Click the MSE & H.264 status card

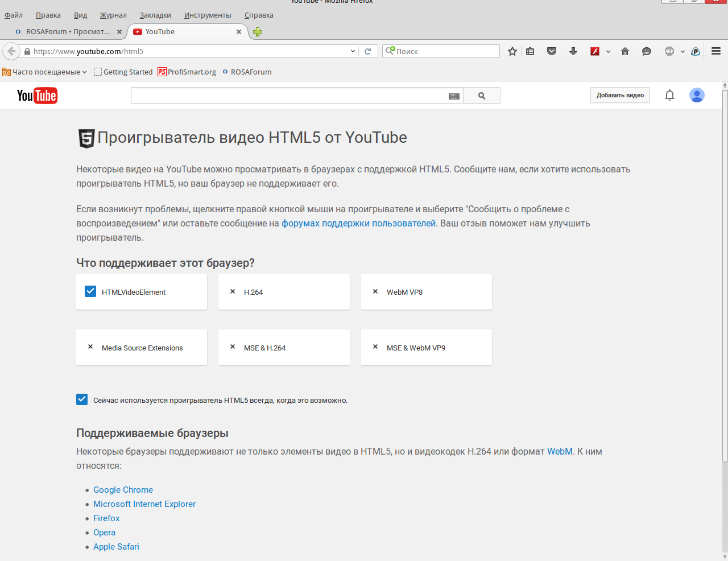tap(284, 348)
